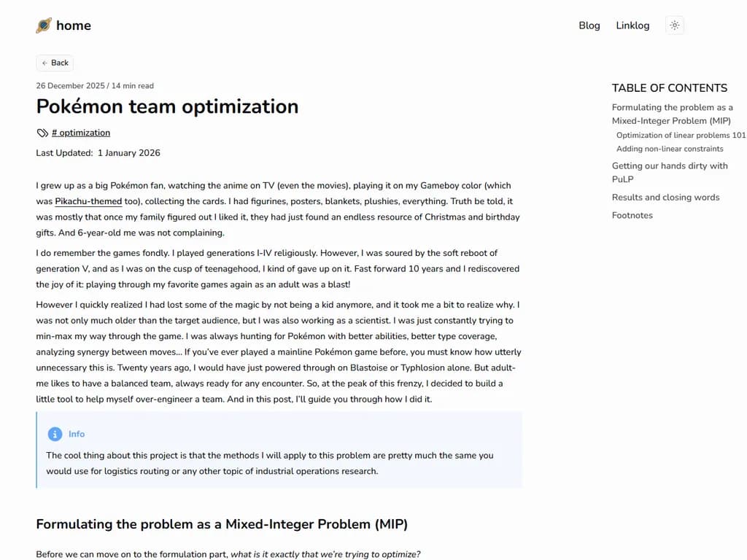Jump to Results and closing words
Screen dimensions: 747x560
pos(665,198)
